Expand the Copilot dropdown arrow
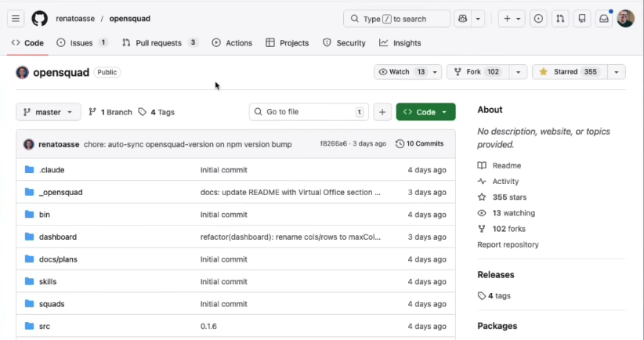The image size is (644, 340). click(x=478, y=19)
